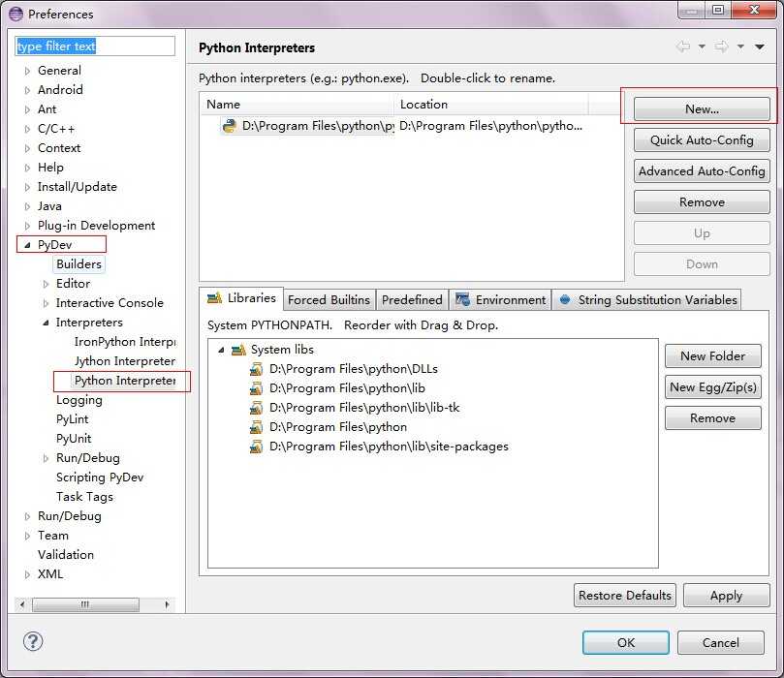
Task: Open the Environment tab
Action: tap(500, 300)
